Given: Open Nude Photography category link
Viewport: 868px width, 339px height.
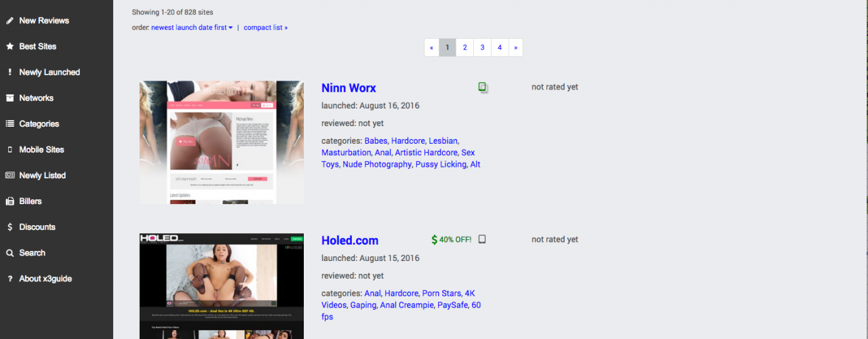Looking at the screenshot, I should click(x=377, y=164).
